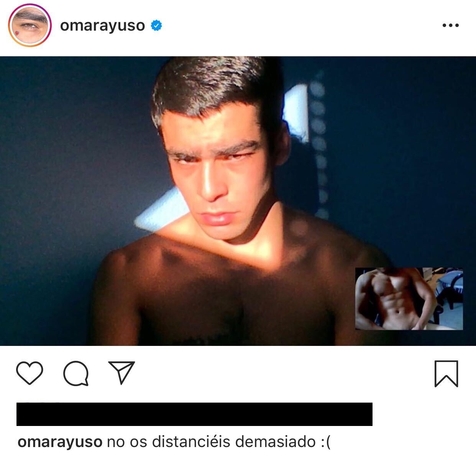Screen dimensions: 476x457
Task: Like the post with the heart icon
Action: point(30,373)
